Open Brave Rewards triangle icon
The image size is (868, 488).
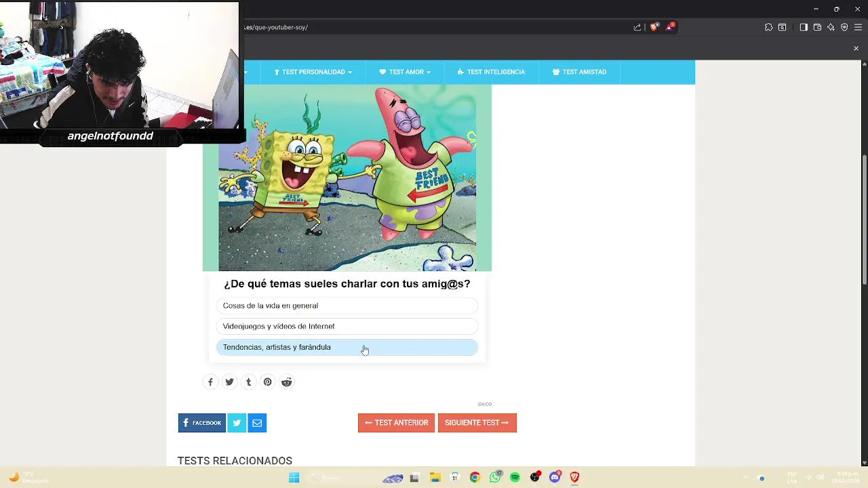coord(671,27)
